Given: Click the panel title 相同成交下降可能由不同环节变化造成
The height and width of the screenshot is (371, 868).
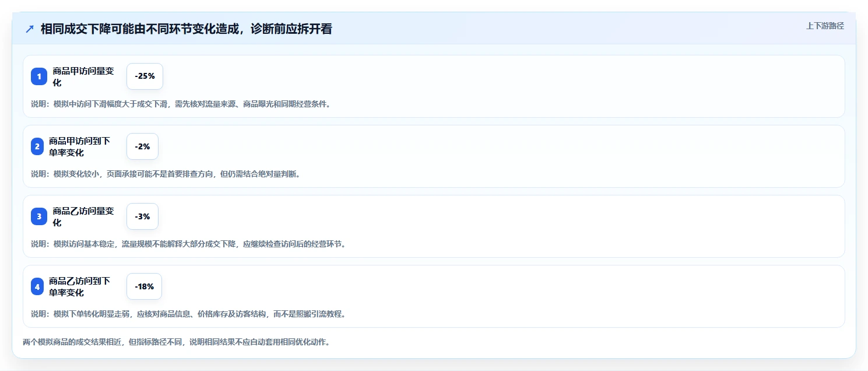Looking at the screenshot, I should (187, 29).
